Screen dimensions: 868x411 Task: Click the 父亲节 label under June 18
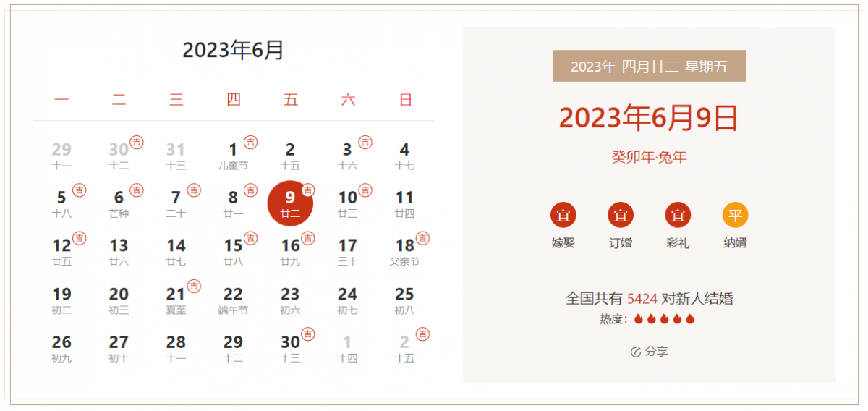pos(404,262)
